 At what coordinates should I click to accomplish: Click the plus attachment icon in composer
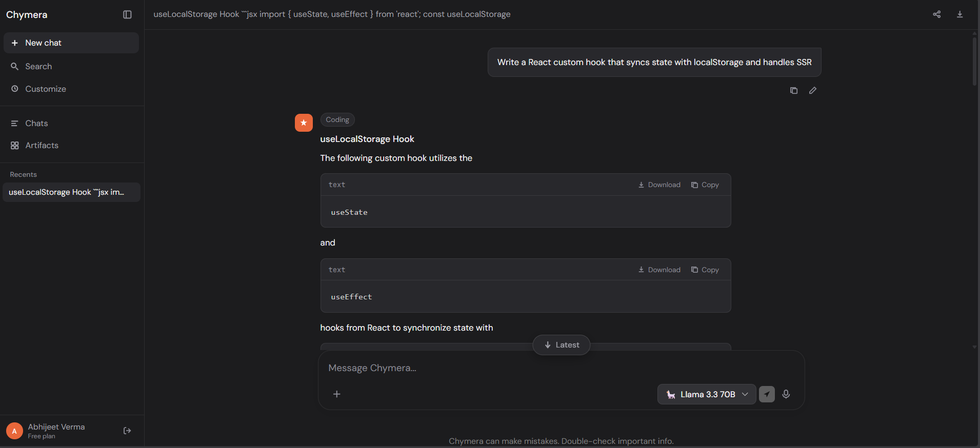pyautogui.click(x=337, y=394)
